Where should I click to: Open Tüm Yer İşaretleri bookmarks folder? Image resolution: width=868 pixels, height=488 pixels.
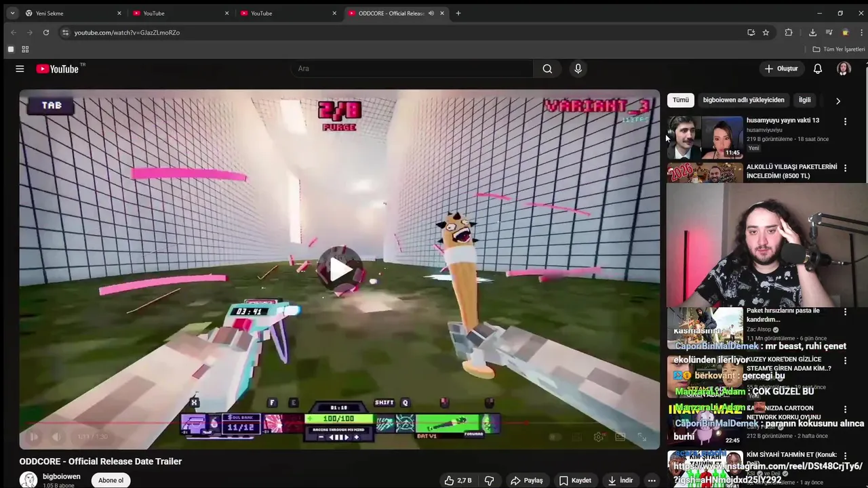point(839,49)
